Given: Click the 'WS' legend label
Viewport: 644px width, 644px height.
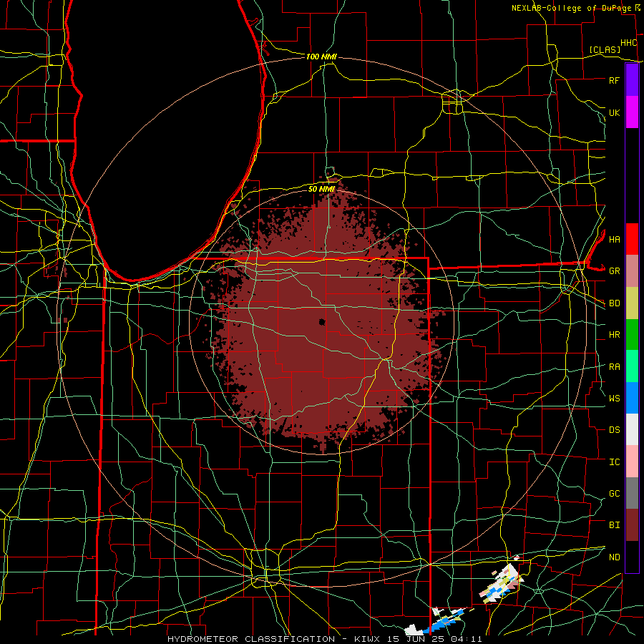Looking at the screenshot, I should click(x=614, y=398).
